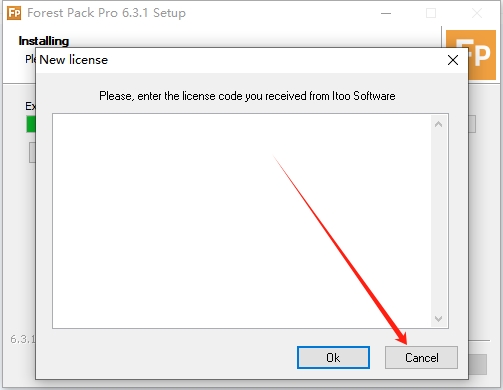Screen dimensions: 503x390
Task: Click the license code instruction text
Action: coord(247,96)
